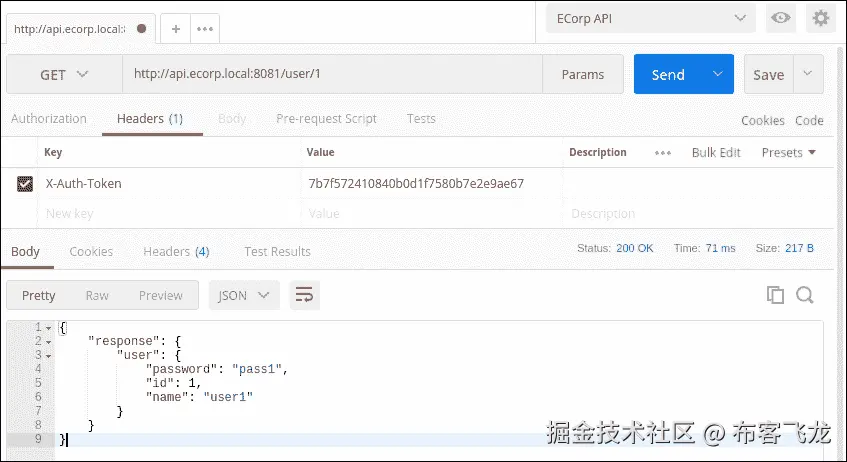Collapse the JSON root object on line 1
Viewport: 847px width, 462px height.
click(49, 328)
